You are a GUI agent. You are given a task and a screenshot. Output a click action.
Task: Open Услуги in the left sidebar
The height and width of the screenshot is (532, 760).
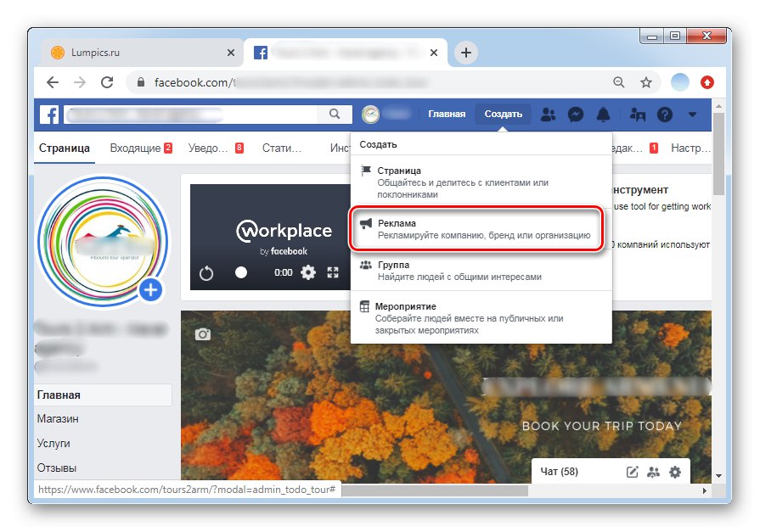(x=53, y=443)
